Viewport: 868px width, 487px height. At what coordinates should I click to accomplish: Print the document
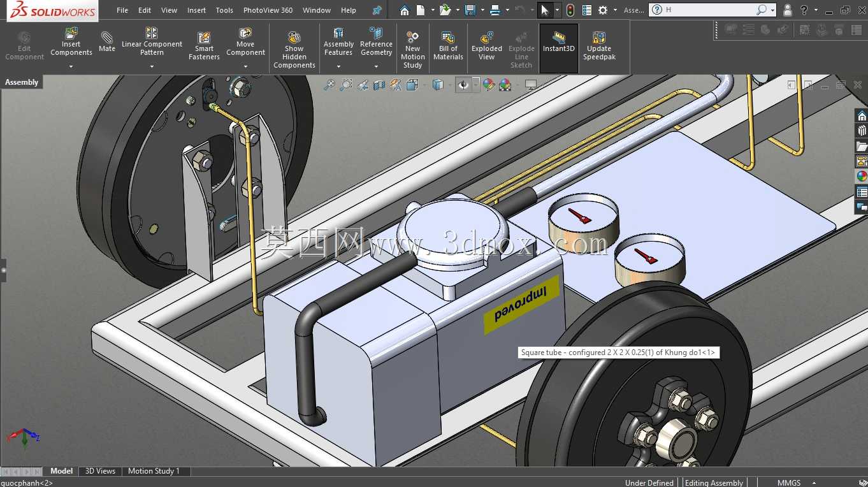tap(495, 10)
